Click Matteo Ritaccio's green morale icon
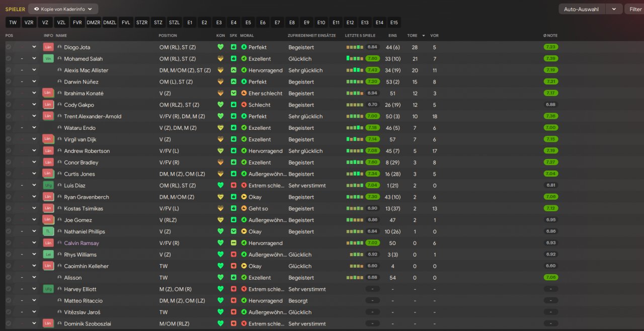Viewport: 644px width, 331px height. (244, 301)
